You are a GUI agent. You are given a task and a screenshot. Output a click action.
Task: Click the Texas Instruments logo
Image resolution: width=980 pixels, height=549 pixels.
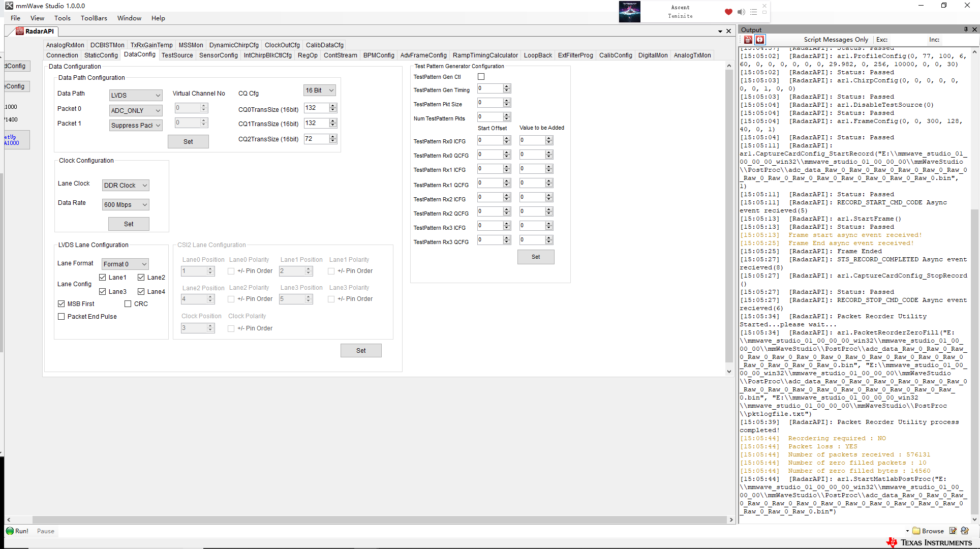point(929,542)
